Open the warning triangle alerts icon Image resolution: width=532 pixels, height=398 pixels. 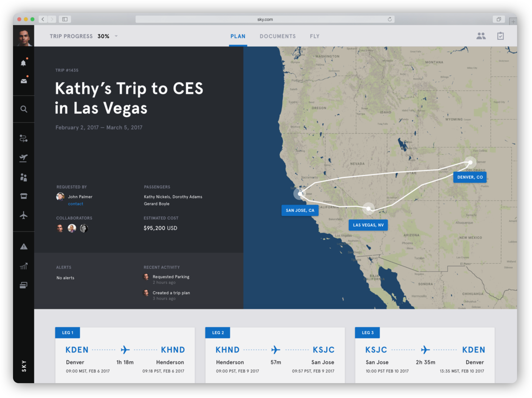click(23, 246)
